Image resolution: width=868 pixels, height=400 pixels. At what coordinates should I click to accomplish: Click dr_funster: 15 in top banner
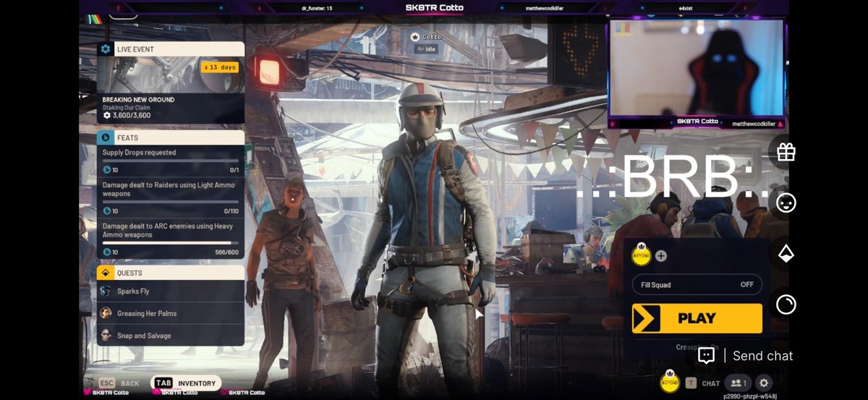pyautogui.click(x=317, y=8)
